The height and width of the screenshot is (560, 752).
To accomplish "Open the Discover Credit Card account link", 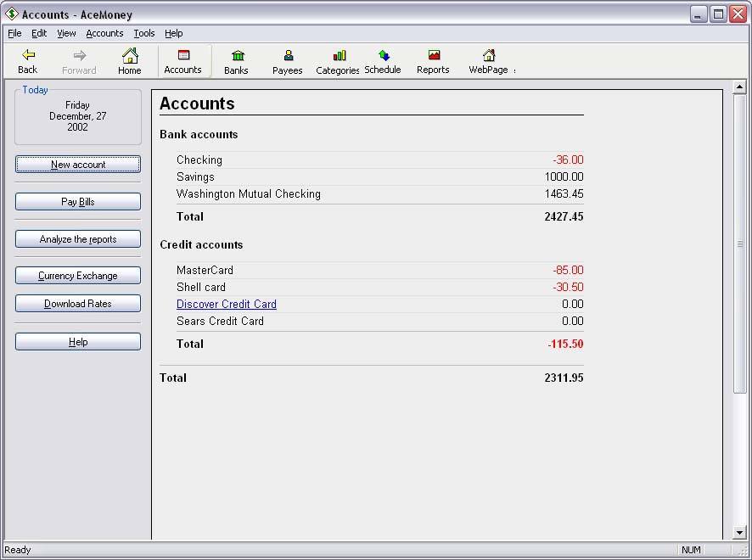I will (227, 304).
